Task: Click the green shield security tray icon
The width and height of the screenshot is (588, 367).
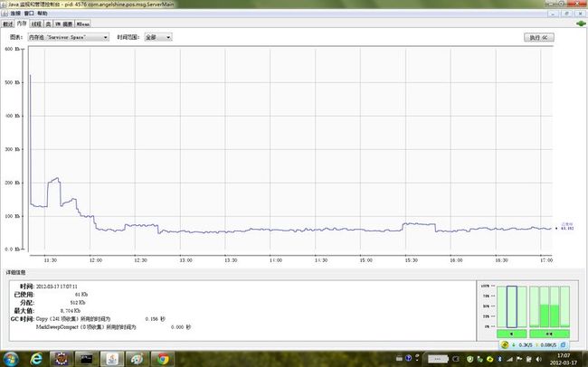Action: coord(470,359)
